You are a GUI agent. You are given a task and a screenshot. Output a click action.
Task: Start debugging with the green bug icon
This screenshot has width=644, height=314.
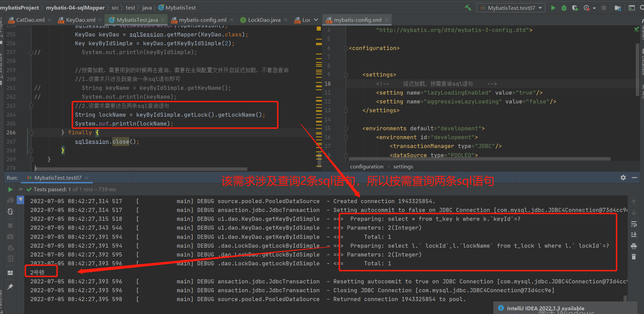click(x=564, y=7)
